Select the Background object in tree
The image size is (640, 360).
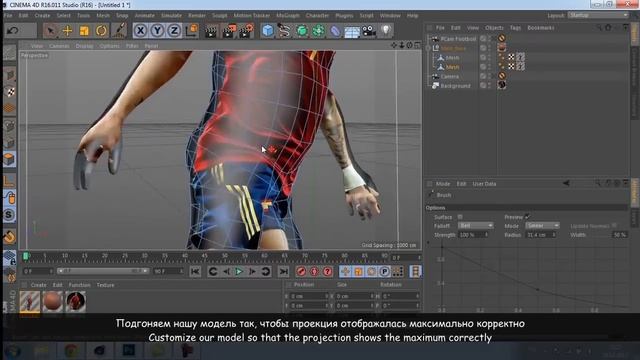pos(455,86)
